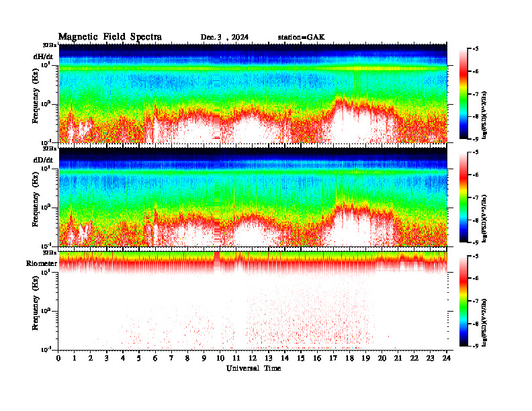Click the color bar beside the Riometer panel
Image resolution: width=532 pixels, height=411 pixels.
[x=463, y=301]
